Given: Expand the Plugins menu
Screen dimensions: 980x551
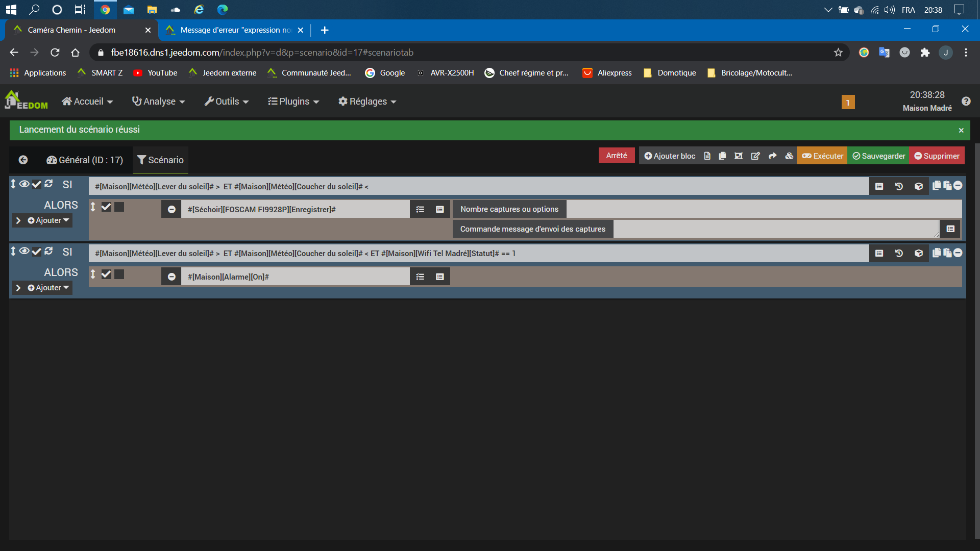Looking at the screenshot, I should pos(293,102).
